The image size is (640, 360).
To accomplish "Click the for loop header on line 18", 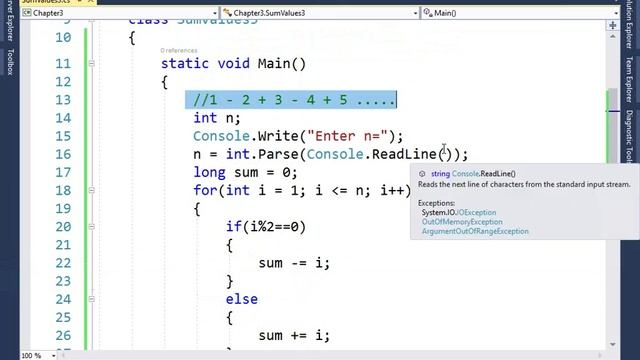I will pyautogui.click(x=302, y=190).
